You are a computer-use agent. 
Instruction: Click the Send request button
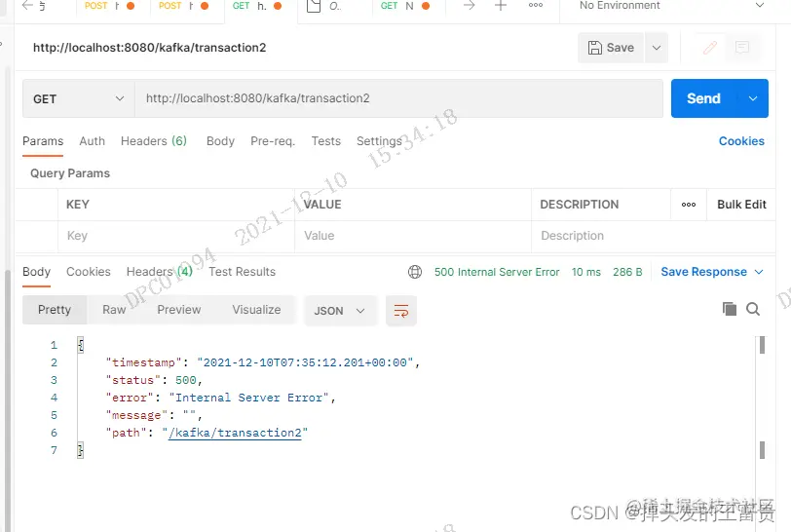coord(703,98)
